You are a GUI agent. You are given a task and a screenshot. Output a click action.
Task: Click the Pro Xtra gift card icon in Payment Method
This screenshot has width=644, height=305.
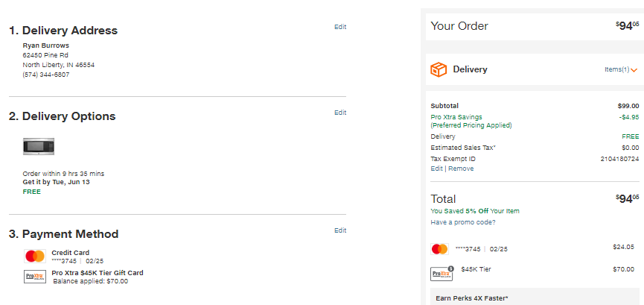pyautogui.click(x=35, y=277)
